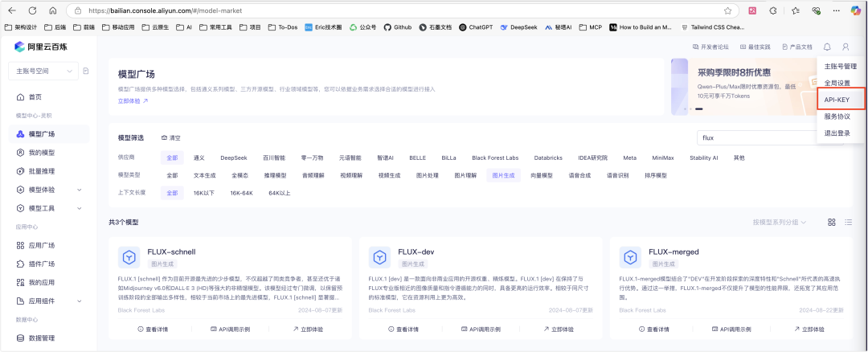Filter provider by DeepSeek

click(x=233, y=158)
